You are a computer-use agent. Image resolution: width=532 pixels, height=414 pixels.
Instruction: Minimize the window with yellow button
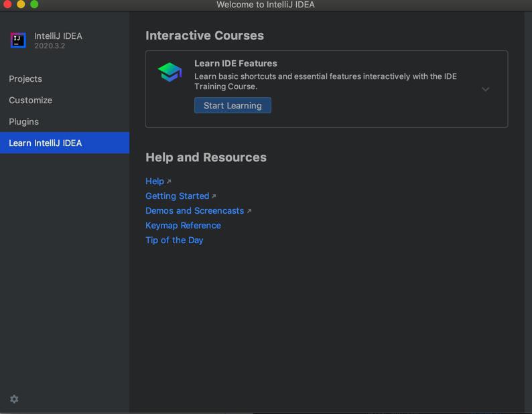click(x=21, y=4)
